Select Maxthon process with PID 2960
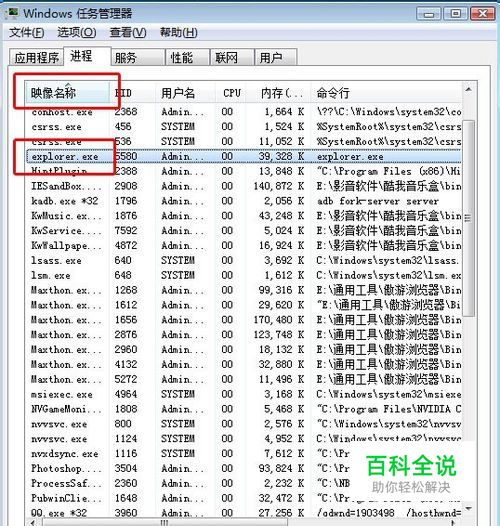This screenshot has width=500, height=526. point(243,349)
